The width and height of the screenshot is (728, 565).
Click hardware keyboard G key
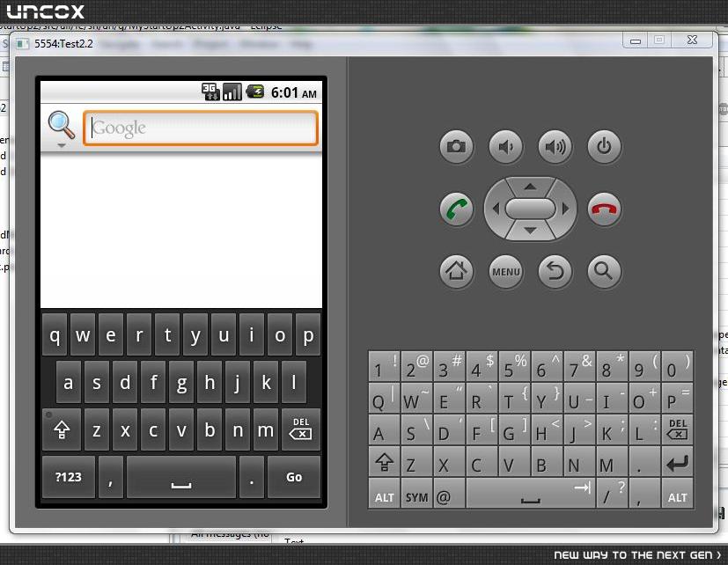(514, 429)
